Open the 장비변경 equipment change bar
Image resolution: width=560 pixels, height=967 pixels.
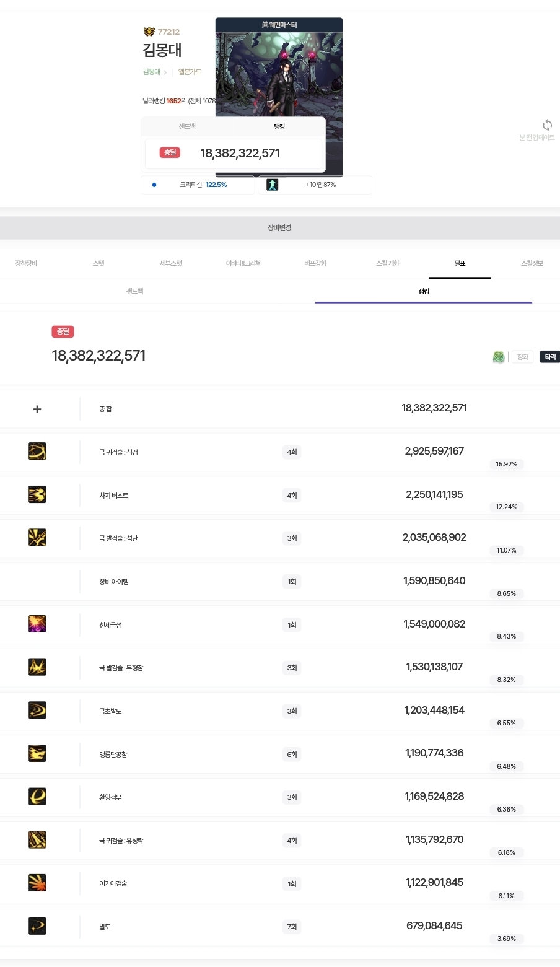click(279, 228)
